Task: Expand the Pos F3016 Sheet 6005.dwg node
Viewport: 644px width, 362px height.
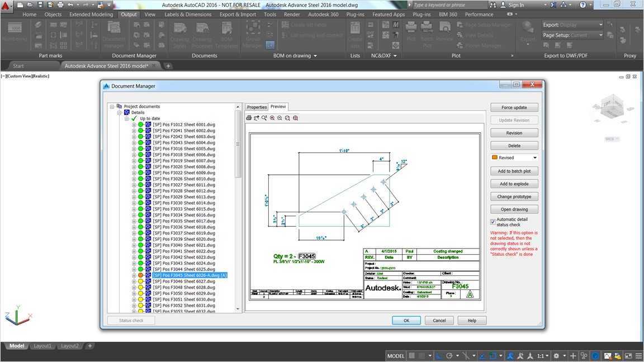Action: [134, 149]
